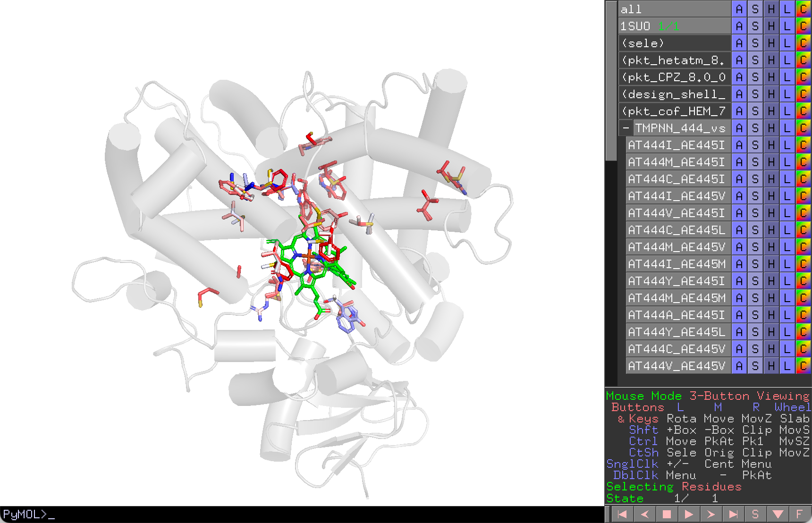Viewport: 812px width, 523px height.
Task: Open Hide menu for 1SUO
Action: (x=771, y=26)
